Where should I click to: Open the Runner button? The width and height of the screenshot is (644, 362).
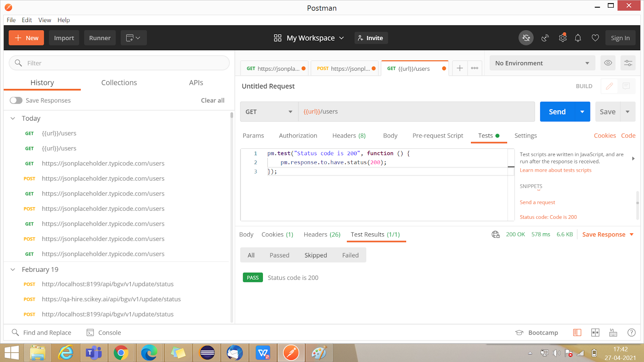100,38
